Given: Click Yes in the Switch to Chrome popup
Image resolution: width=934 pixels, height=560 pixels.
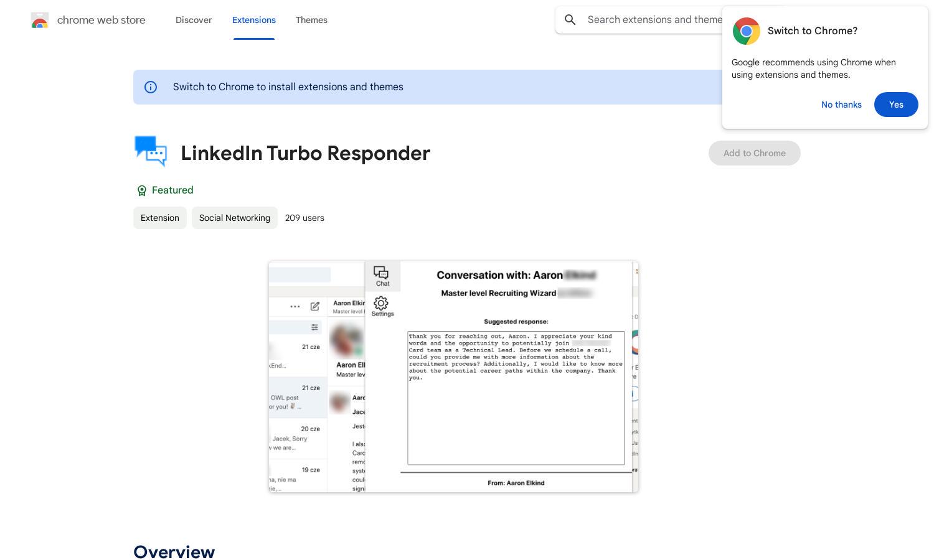Looking at the screenshot, I should tap(896, 105).
